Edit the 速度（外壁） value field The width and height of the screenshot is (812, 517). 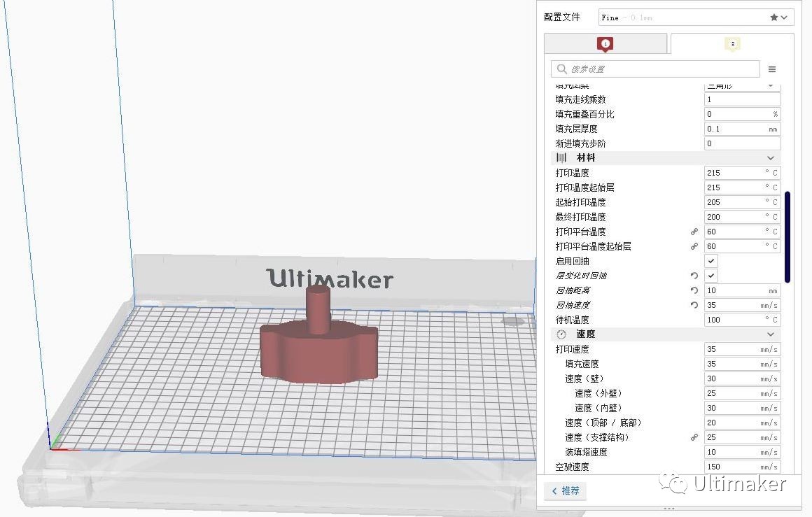pos(742,393)
